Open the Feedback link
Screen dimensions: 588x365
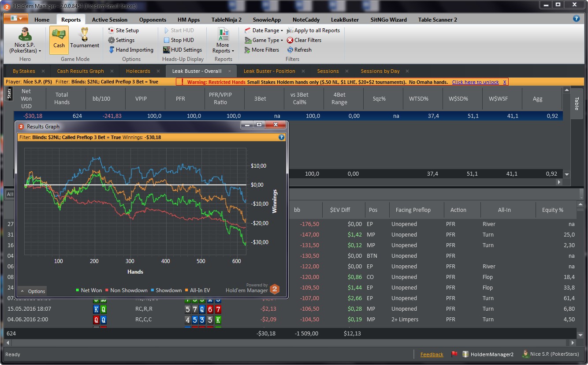(432, 354)
